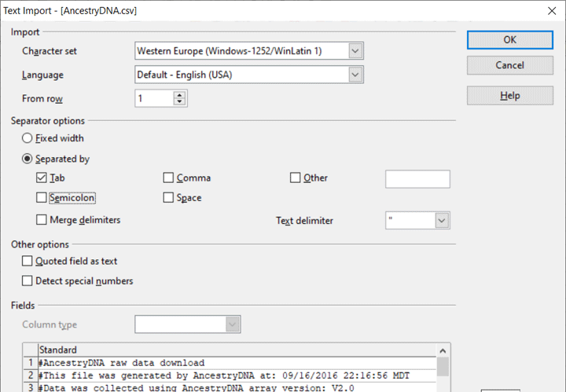Enable Quoted field as text

[x=27, y=261]
